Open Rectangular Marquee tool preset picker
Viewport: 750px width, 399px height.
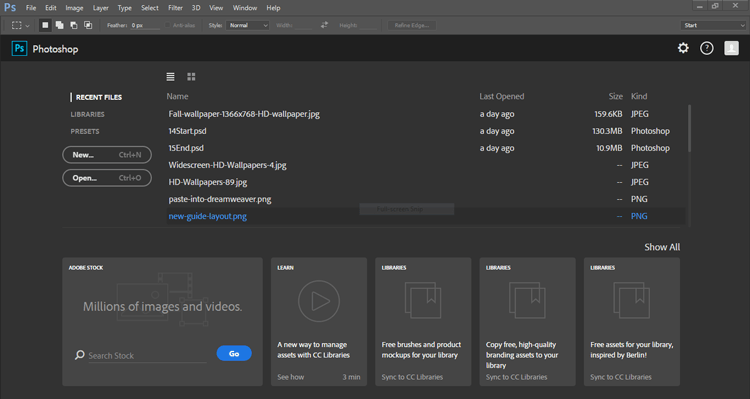tap(20, 25)
